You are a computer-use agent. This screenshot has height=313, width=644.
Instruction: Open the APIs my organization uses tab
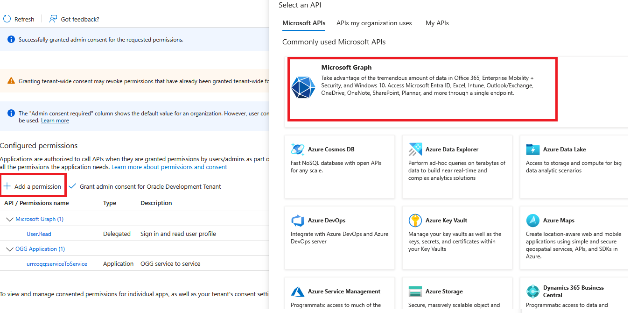tap(374, 23)
